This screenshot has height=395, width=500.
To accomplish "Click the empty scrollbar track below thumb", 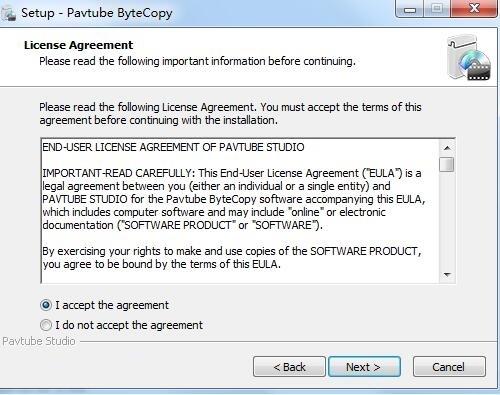I will [447, 220].
